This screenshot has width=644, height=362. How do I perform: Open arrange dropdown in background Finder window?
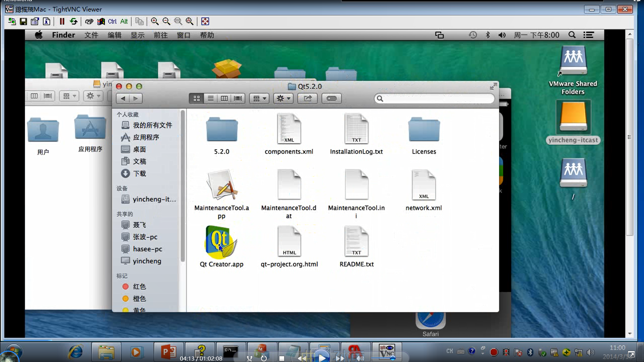(69, 96)
